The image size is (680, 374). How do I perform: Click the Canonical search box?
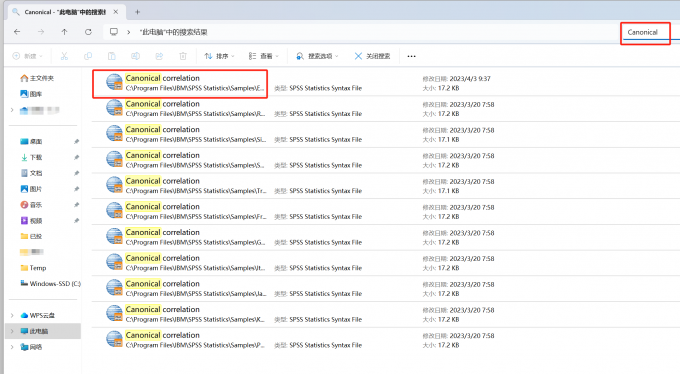[x=645, y=32]
